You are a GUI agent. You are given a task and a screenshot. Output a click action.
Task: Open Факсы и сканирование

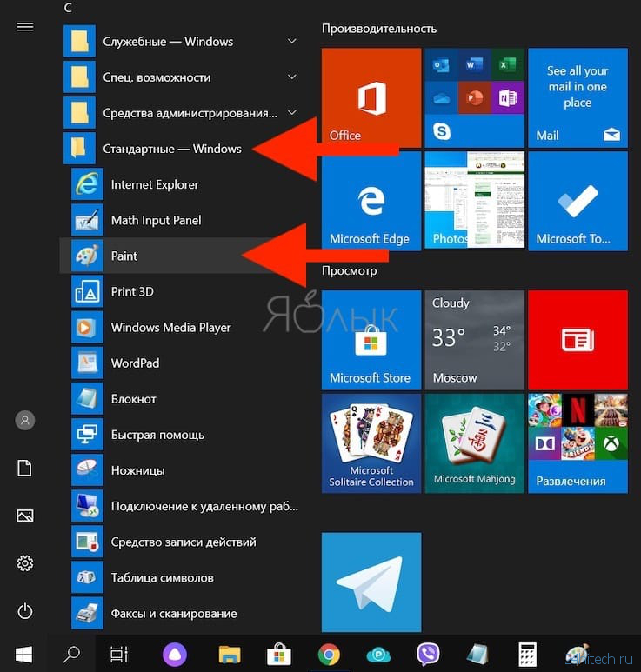[x=182, y=613]
